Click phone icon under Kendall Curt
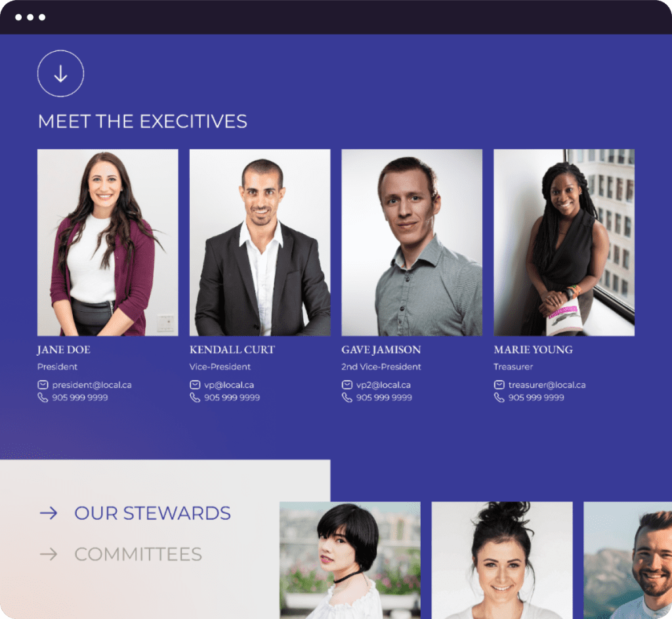The height and width of the screenshot is (619, 672). click(x=195, y=397)
